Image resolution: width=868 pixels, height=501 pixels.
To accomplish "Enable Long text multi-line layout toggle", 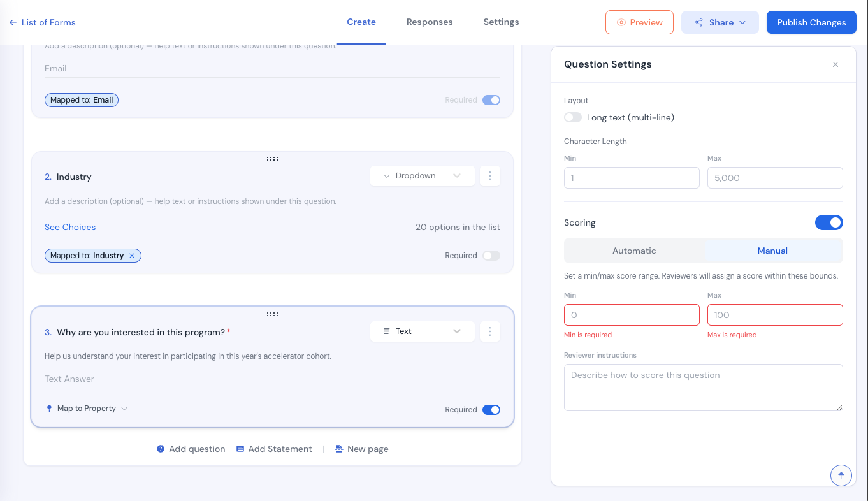I will [573, 117].
